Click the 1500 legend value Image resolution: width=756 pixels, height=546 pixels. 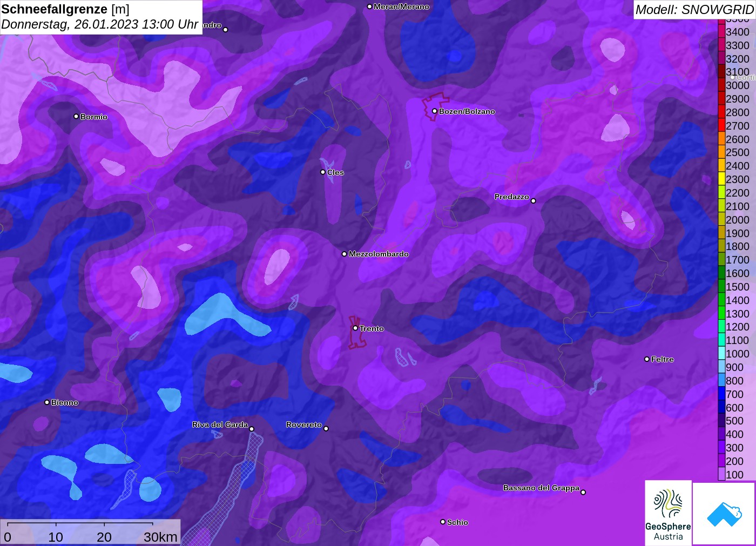pyautogui.click(x=738, y=287)
